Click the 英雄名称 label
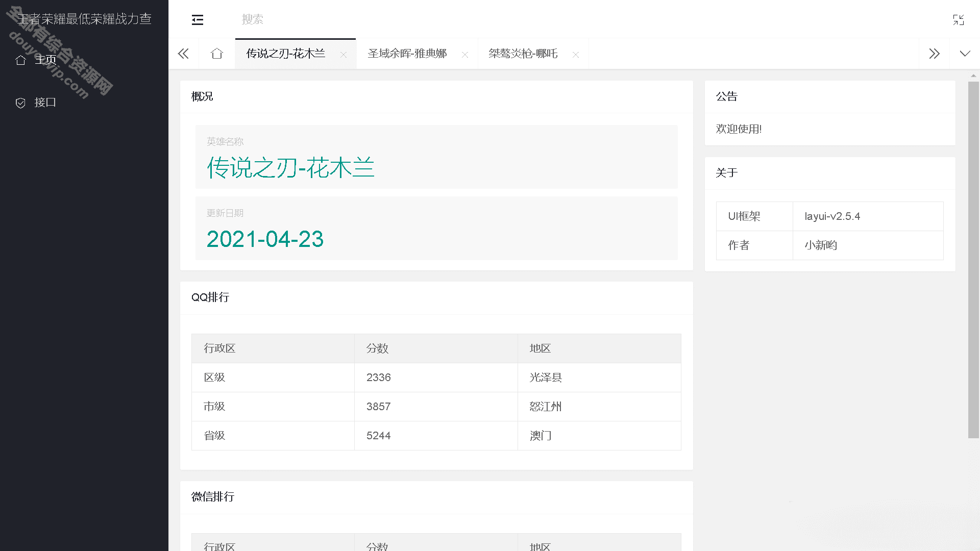980x551 pixels. 225,142
